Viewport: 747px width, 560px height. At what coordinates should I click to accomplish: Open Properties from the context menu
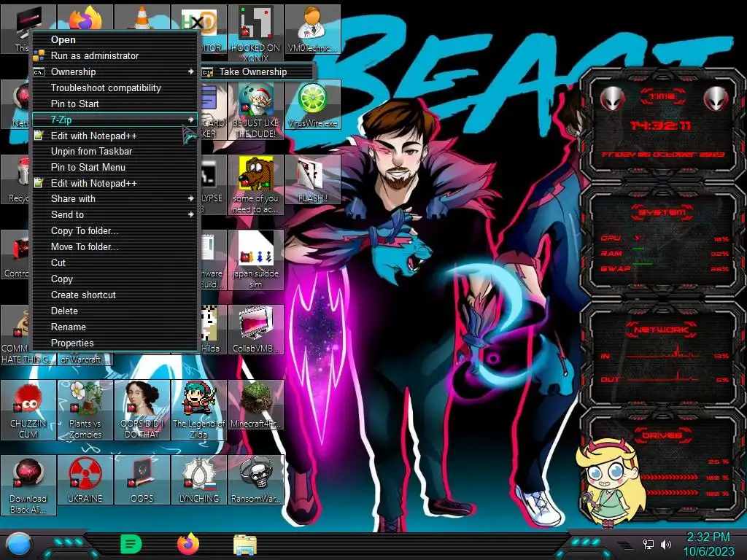pos(115,343)
